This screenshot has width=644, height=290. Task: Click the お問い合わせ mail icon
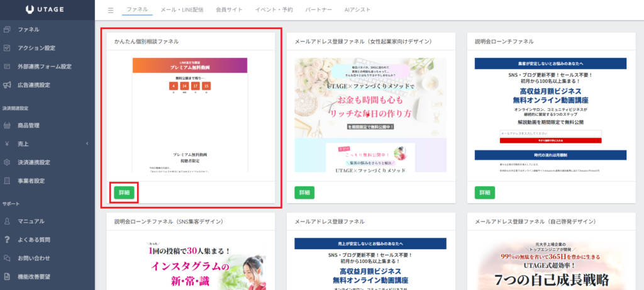[x=7, y=258]
